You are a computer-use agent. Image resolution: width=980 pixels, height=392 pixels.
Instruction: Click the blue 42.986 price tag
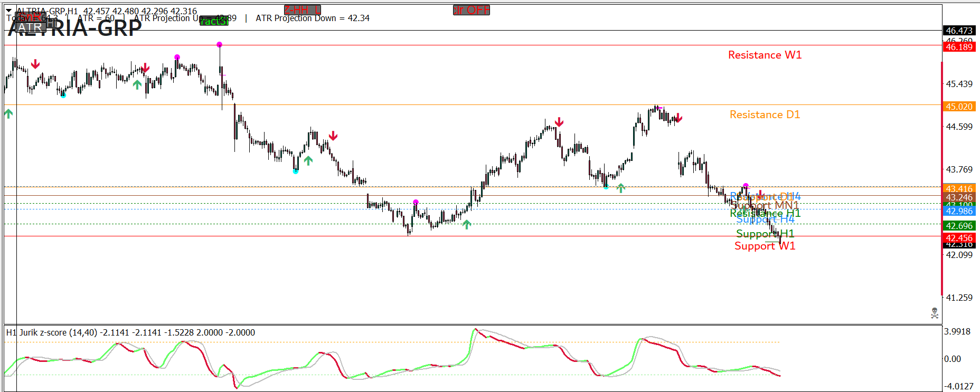[x=959, y=211]
